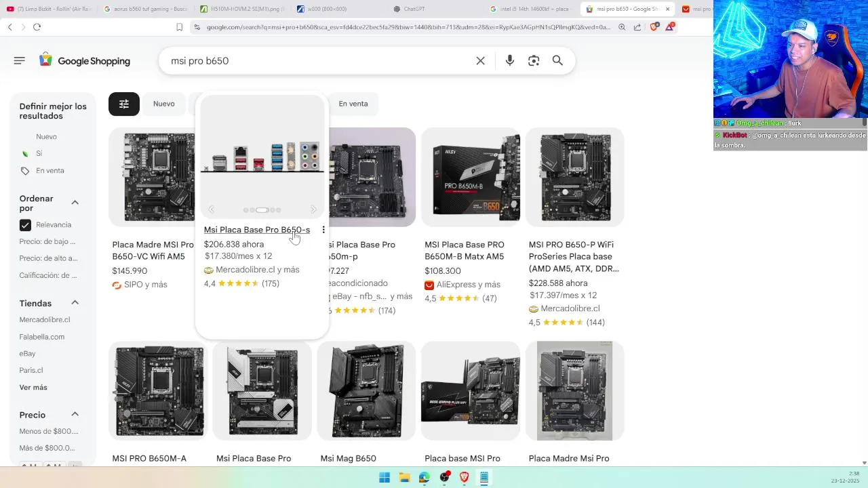
Task: Open Windows Start menu
Action: [384, 478]
